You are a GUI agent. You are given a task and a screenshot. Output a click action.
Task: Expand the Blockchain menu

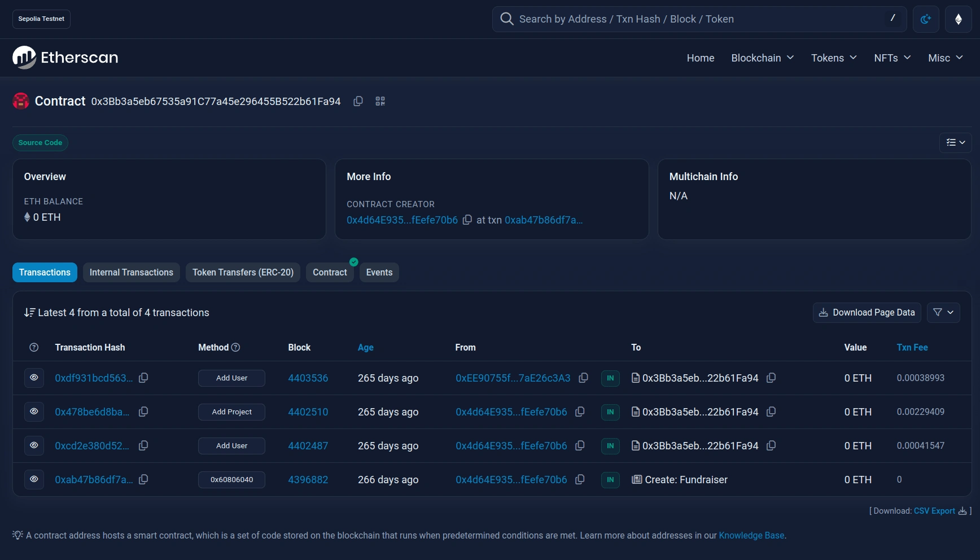[762, 58]
